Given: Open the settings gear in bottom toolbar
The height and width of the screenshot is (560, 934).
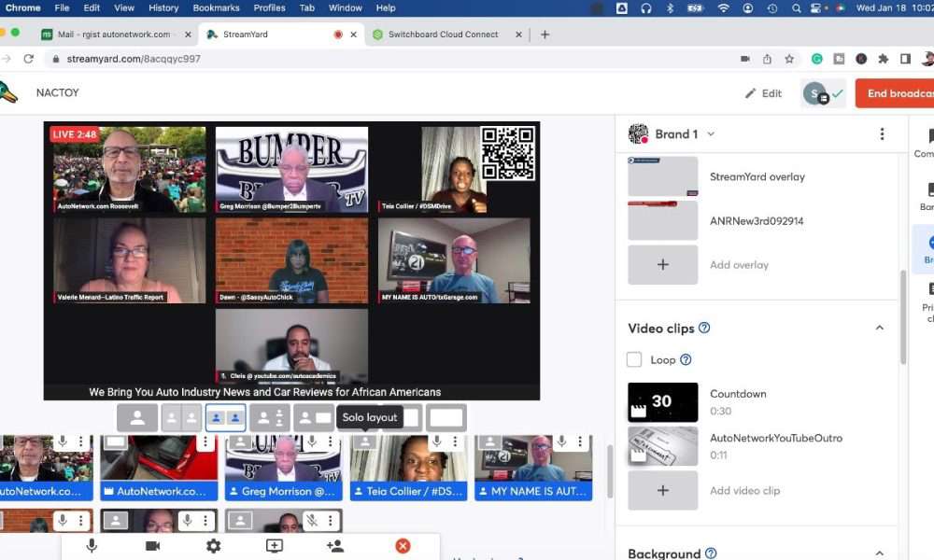Looking at the screenshot, I should (x=213, y=546).
